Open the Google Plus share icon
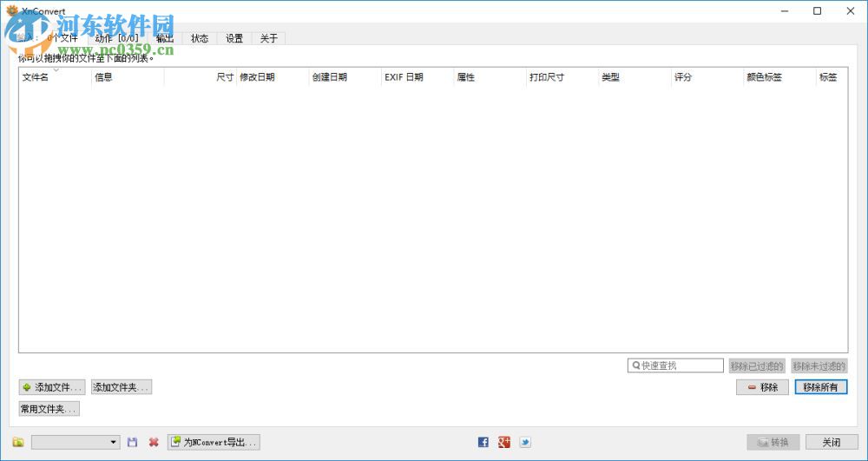868x461 pixels. click(x=503, y=442)
